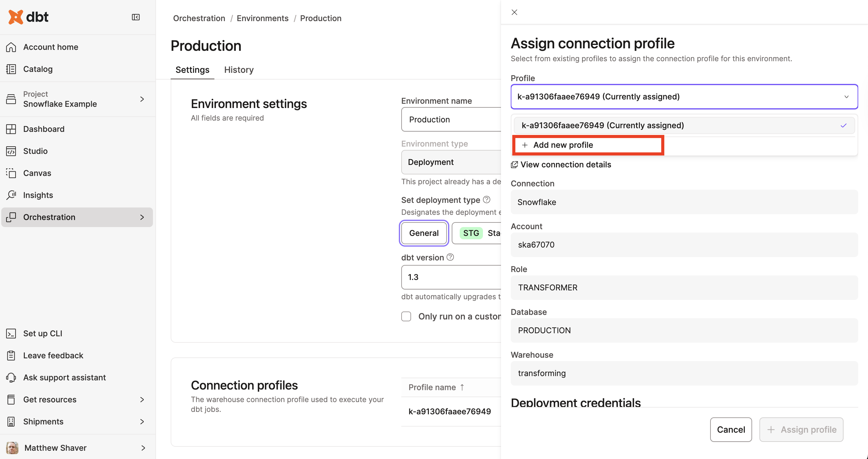Open Account home from the sidebar

pos(50,47)
